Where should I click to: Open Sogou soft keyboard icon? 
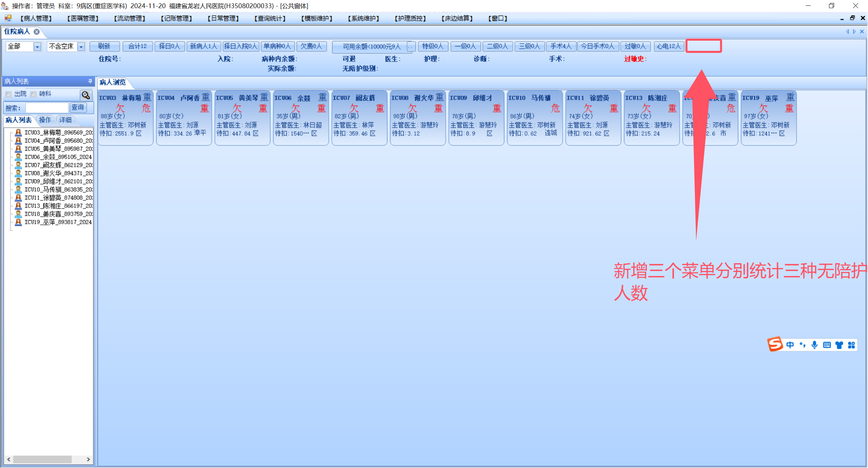click(x=827, y=345)
